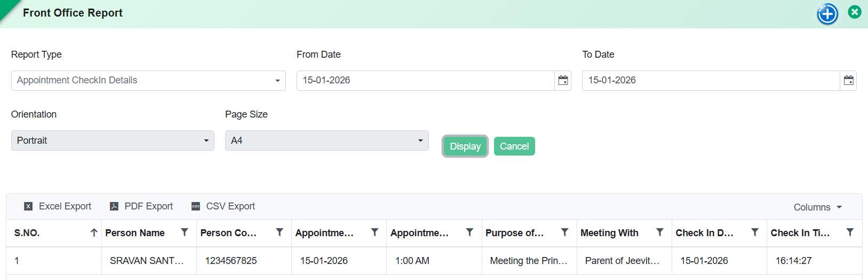
Task: Open filter for Check In Time column
Action: (x=850, y=232)
